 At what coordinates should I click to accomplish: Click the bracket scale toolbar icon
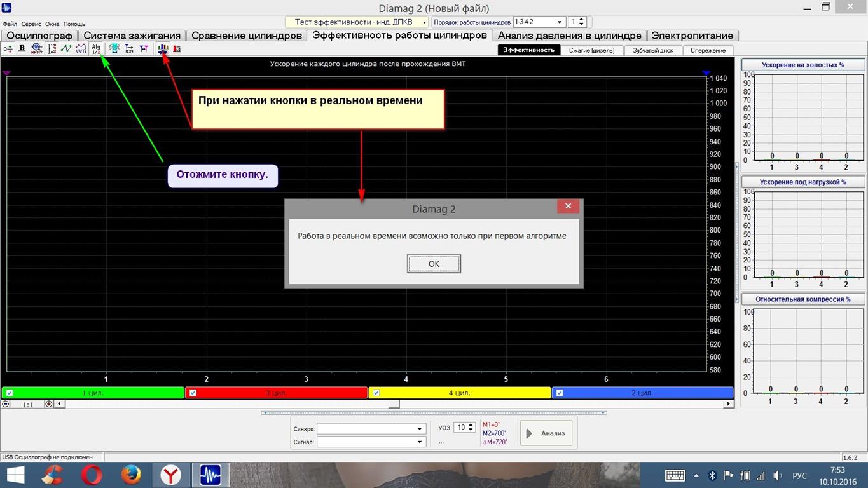pyautogui.click(x=52, y=49)
